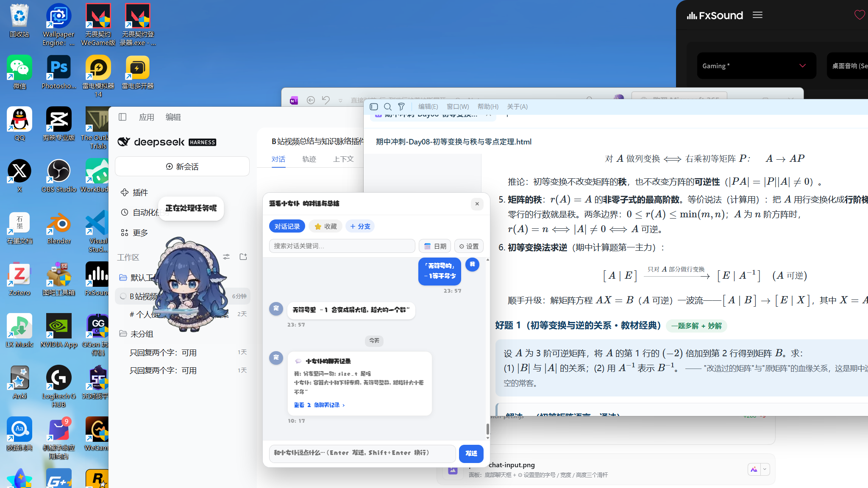The width and height of the screenshot is (868, 488).
Task: Click the 小女仆的聊天记录 card title
Action: click(328, 361)
